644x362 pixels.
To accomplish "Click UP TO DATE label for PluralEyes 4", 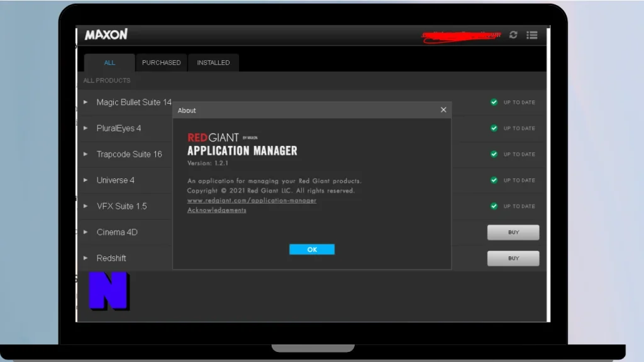I will [x=519, y=128].
